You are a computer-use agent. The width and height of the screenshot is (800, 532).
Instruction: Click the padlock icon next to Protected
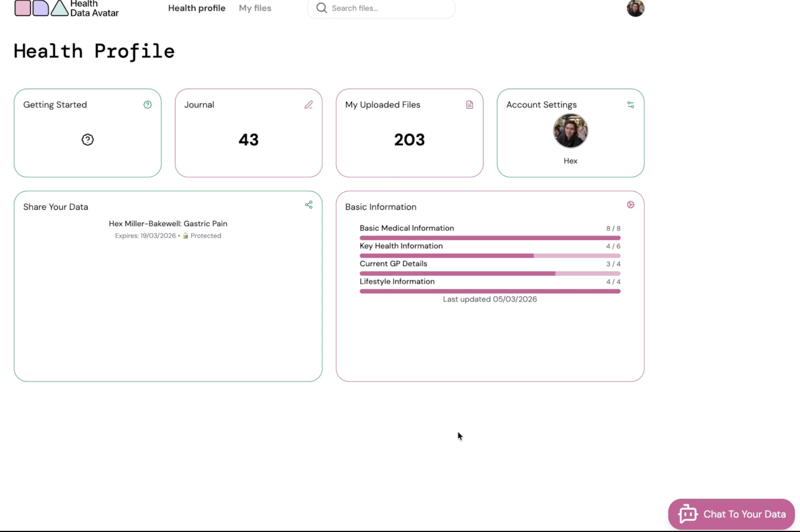pos(185,235)
